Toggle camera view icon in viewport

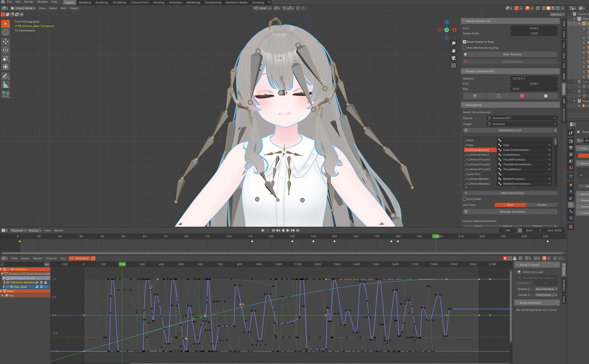pyautogui.click(x=453, y=58)
